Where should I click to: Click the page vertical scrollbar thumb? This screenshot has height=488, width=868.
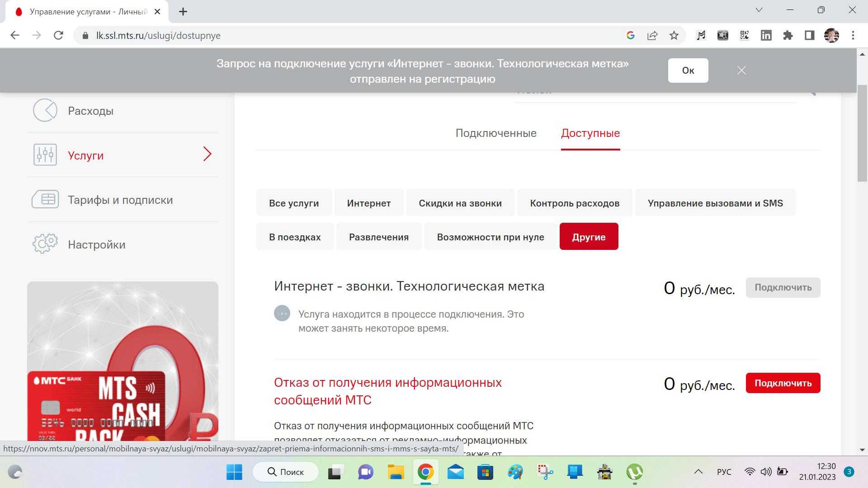coord(862,133)
